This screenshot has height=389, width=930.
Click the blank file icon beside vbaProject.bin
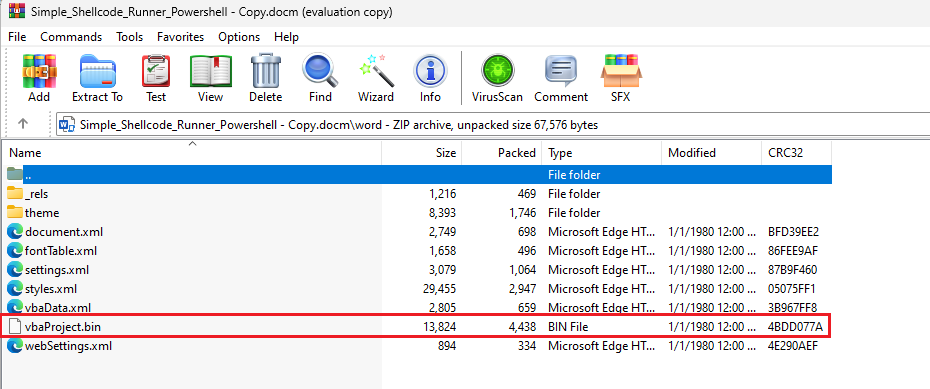pyautogui.click(x=15, y=326)
